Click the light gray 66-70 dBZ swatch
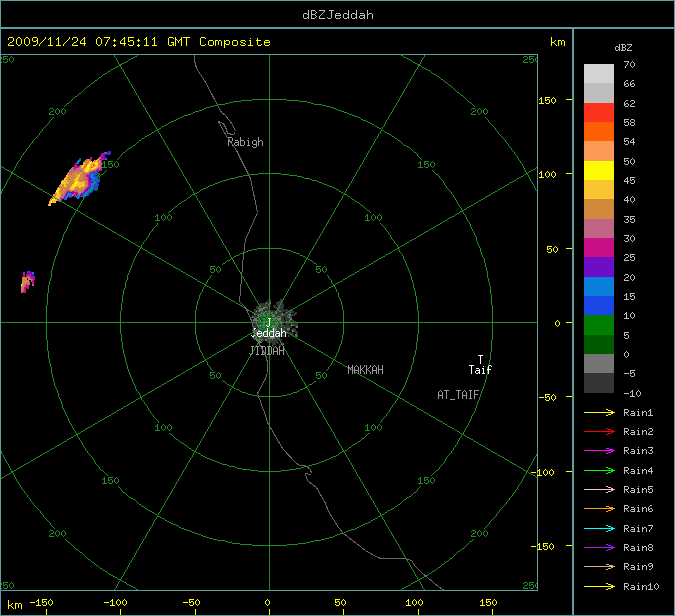Screen dimensions: 675x616 599,74
